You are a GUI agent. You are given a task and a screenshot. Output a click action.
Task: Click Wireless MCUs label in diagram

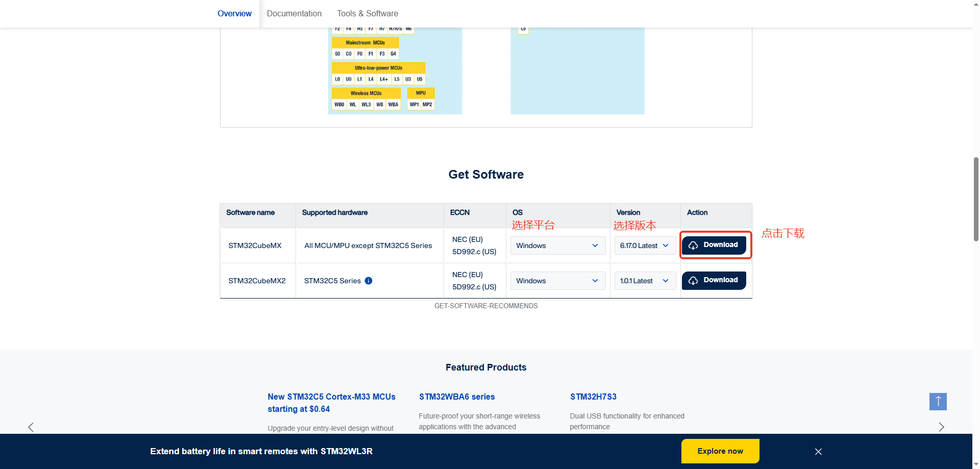click(x=366, y=93)
